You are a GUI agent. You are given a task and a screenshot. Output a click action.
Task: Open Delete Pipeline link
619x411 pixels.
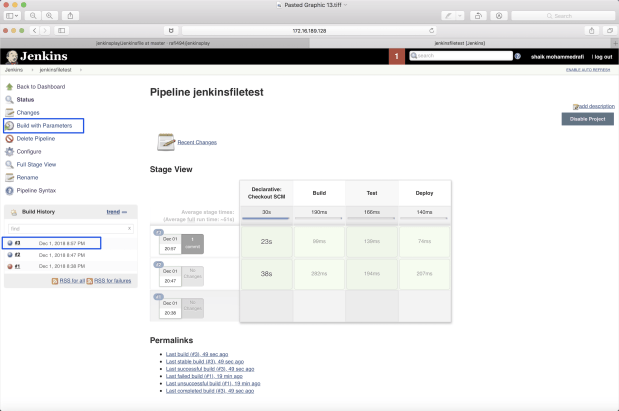pos(36,139)
